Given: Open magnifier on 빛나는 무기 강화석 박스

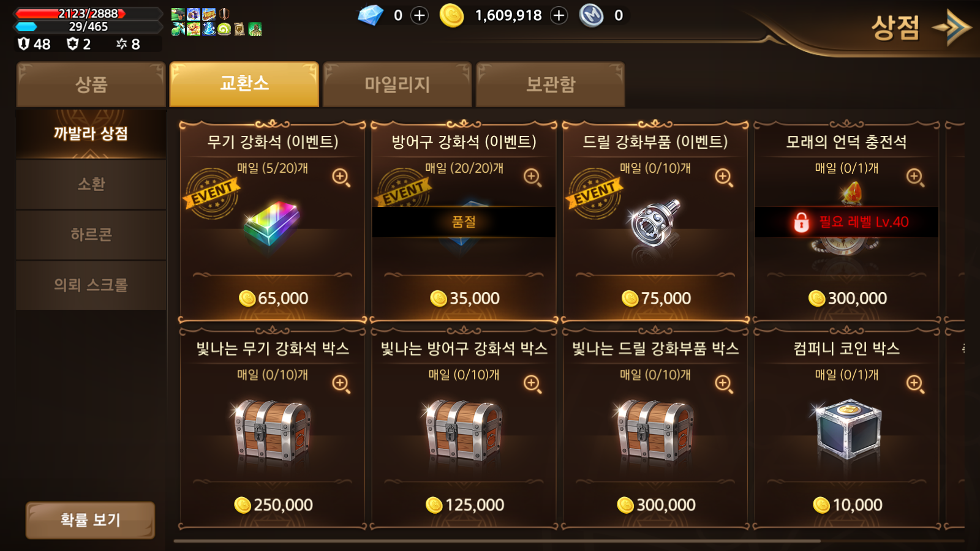Looking at the screenshot, I should coord(341,384).
